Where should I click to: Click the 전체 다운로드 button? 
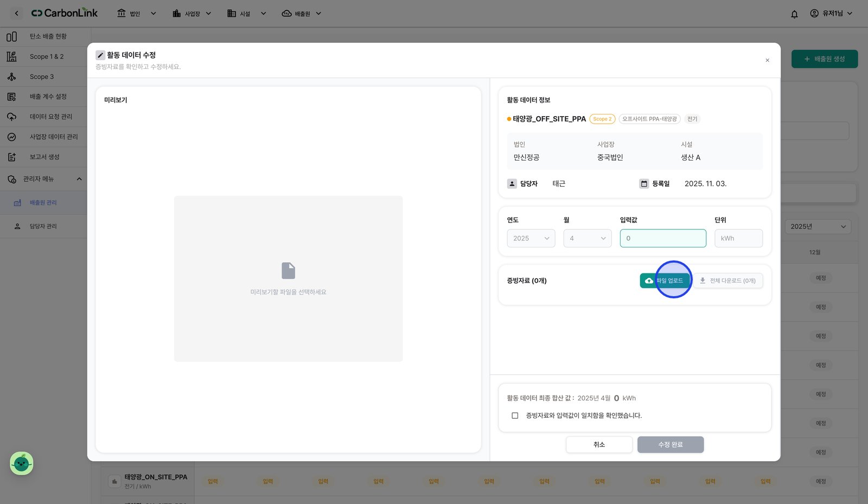coord(727,280)
